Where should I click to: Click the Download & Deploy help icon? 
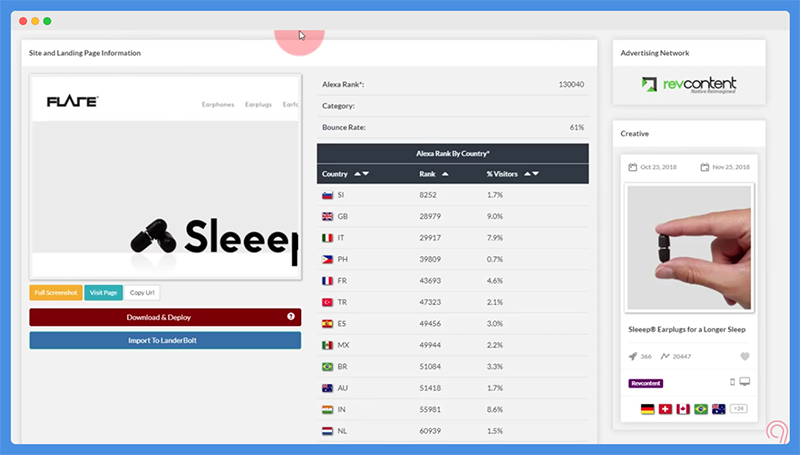pos(291,317)
